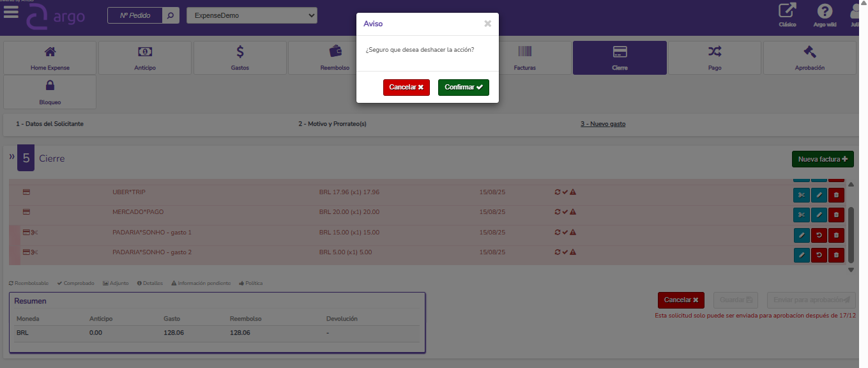
Task: Expand the Cierre section double chevron
Action: [x=11, y=157]
